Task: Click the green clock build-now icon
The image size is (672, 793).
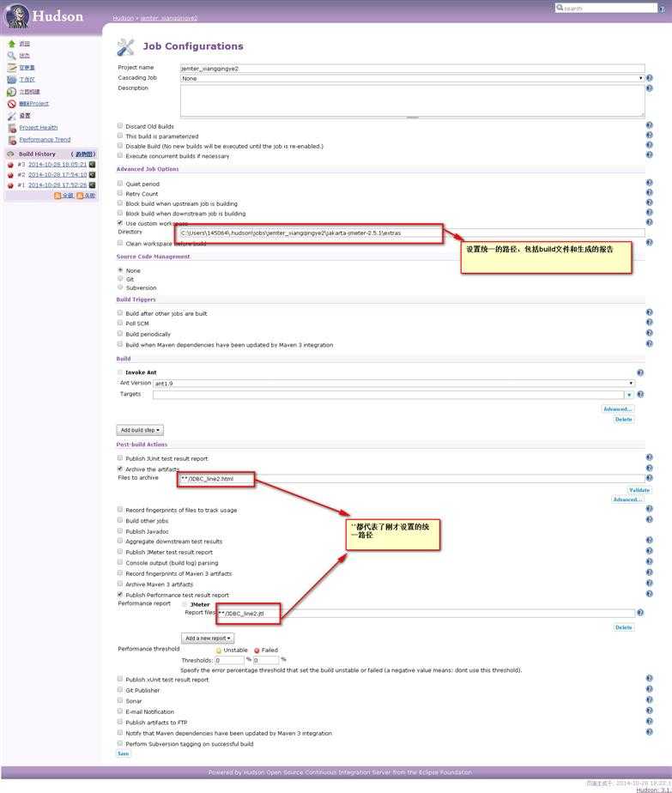Action: point(12,92)
